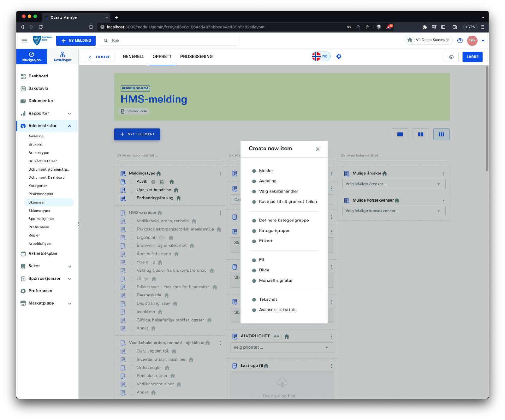The width and height of the screenshot is (505, 420).
Task: Select the three-column layout icon
Action: click(x=441, y=134)
